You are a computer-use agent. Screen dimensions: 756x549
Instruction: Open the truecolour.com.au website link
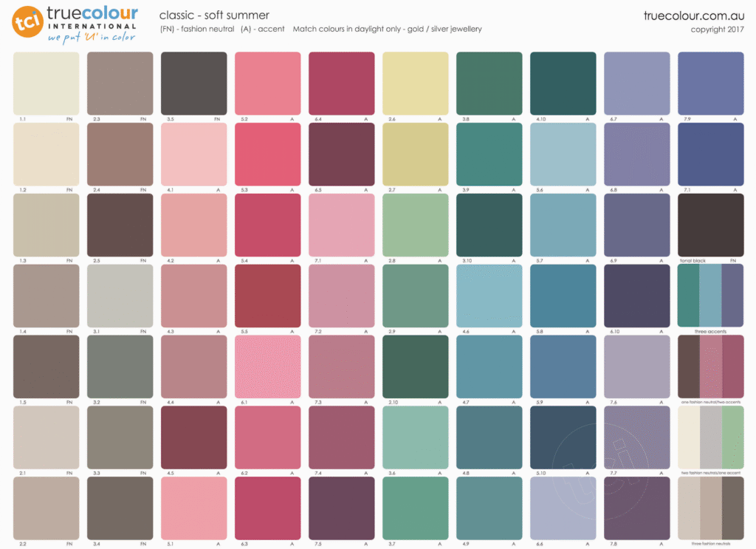pos(684,16)
